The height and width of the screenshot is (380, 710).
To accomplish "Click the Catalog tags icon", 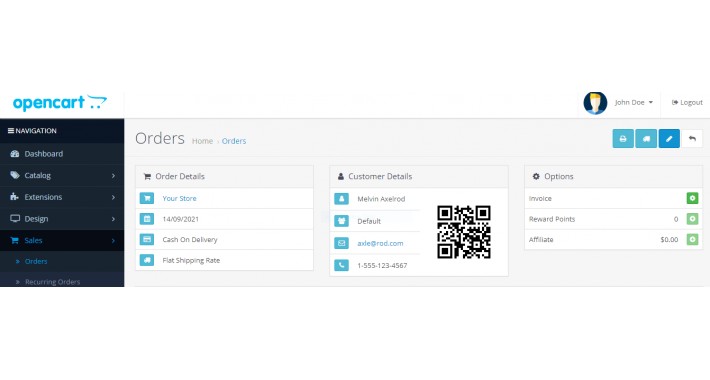I will (15, 175).
